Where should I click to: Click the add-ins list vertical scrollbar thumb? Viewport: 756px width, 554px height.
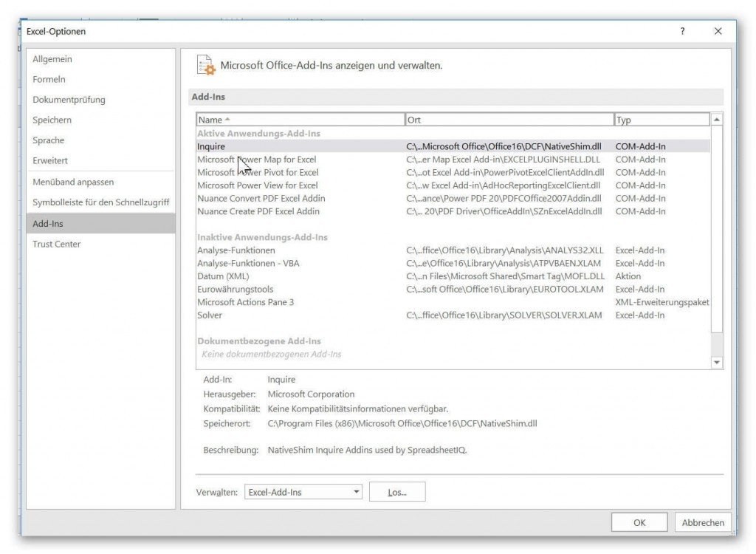point(716,229)
